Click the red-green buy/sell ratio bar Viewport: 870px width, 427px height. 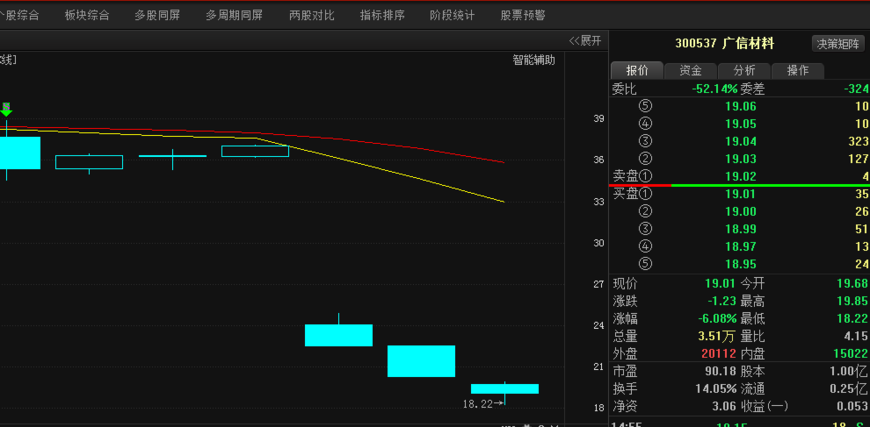[x=738, y=185]
